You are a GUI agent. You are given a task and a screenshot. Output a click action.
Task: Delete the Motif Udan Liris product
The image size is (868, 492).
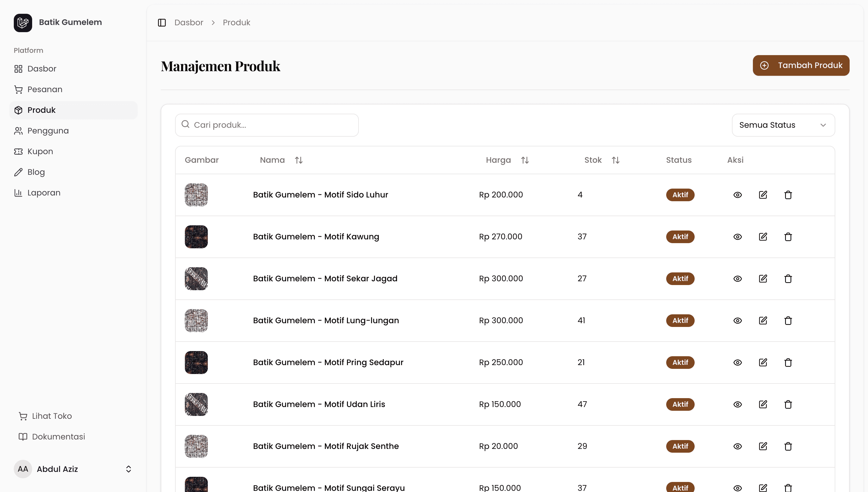[788, 404]
